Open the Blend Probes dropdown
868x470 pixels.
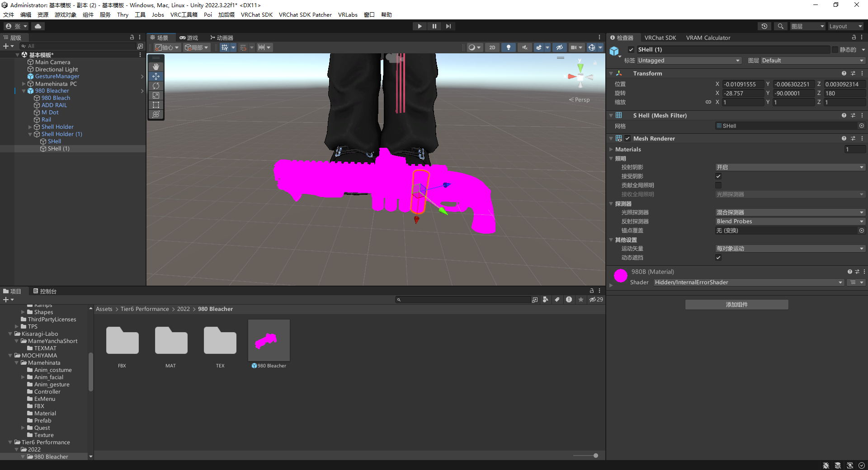pos(790,221)
